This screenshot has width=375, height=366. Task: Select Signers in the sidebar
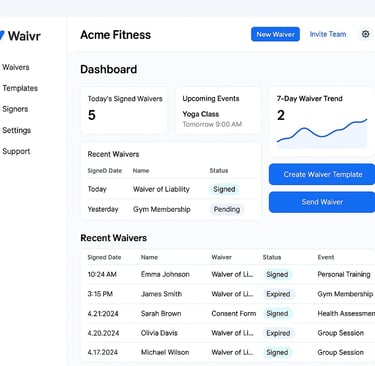(x=15, y=109)
